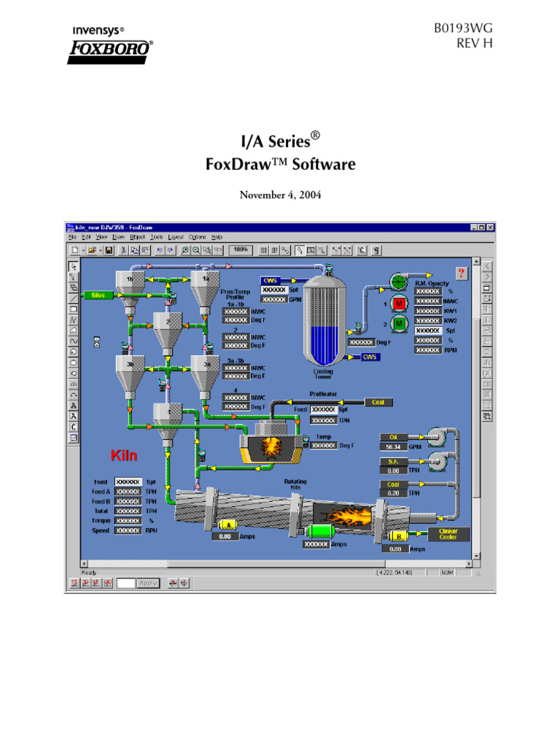
Task: Click the horizontal flip icon
Action: [x=174, y=583]
